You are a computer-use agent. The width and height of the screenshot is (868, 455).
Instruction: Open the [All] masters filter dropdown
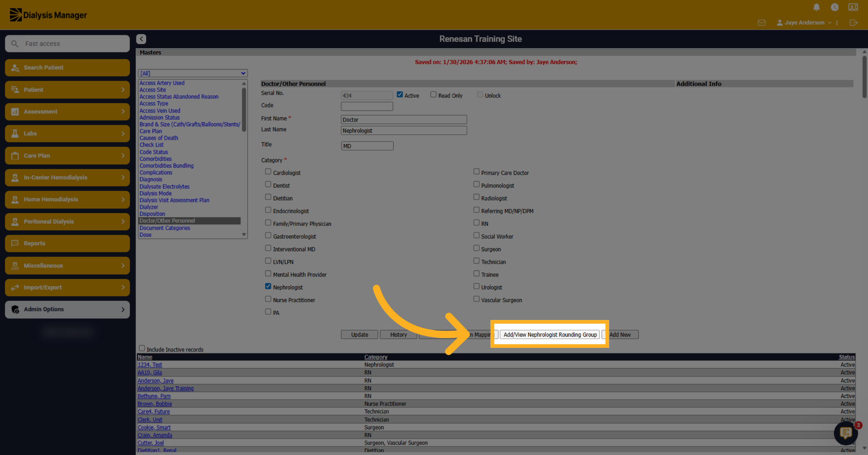coord(193,73)
